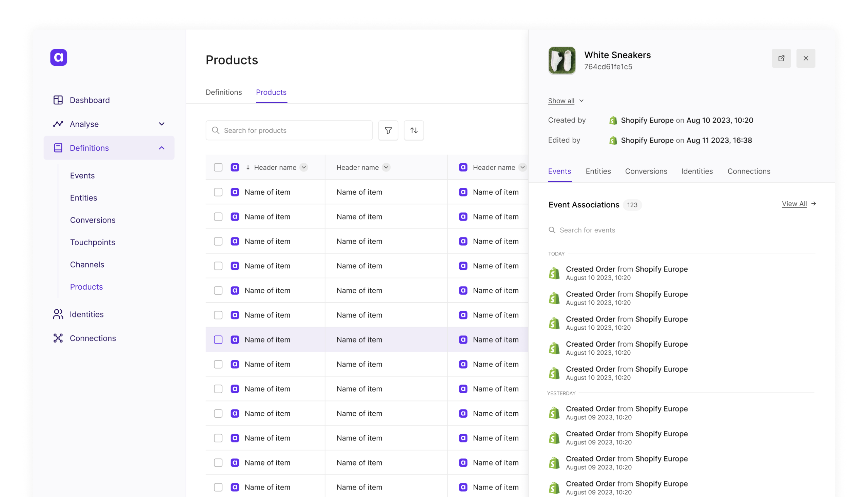Check the first product row checkbox
868x497 pixels.
tap(218, 192)
